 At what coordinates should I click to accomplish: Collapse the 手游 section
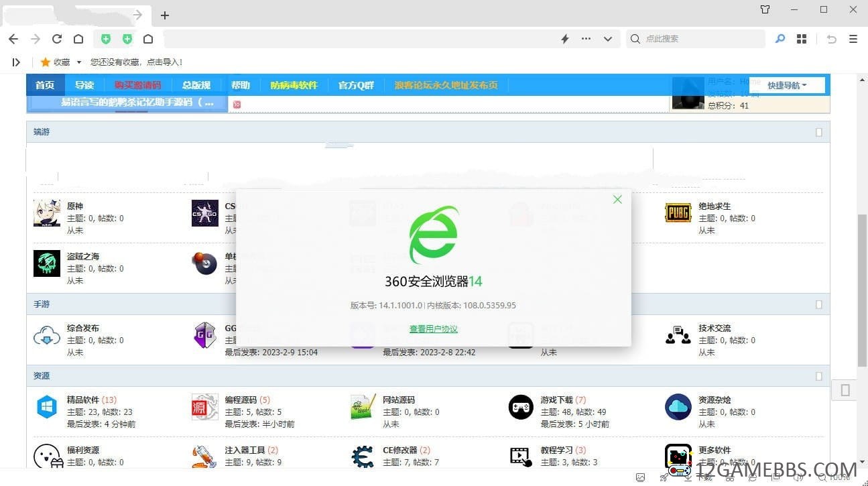[818, 304]
